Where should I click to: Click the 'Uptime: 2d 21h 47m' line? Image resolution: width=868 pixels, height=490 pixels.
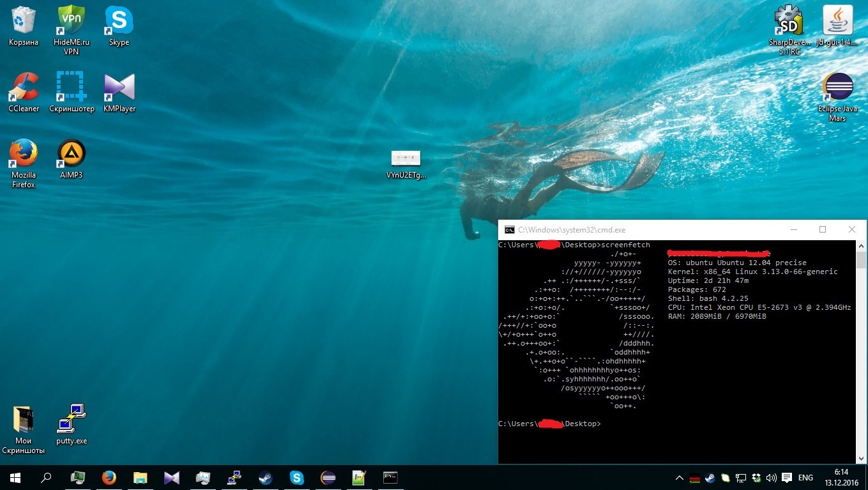(x=708, y=280)
